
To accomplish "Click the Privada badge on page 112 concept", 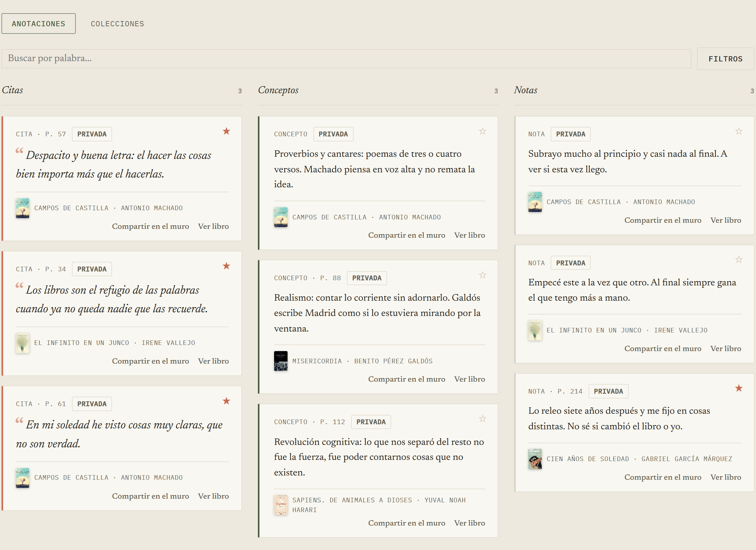I will [x=371, y=422].
